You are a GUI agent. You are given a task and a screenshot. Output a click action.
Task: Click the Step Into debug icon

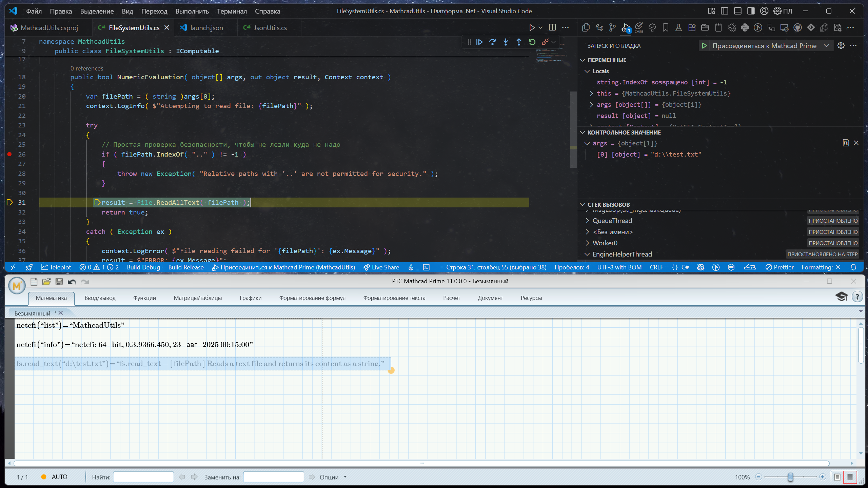pyautogui.click(x=506, y=42)
